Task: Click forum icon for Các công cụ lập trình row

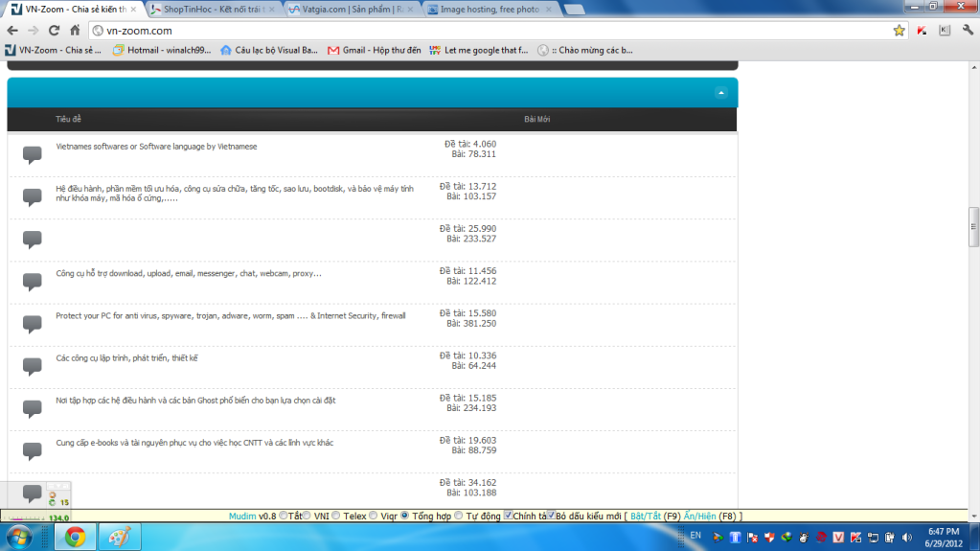Action: tap(32, 366)
